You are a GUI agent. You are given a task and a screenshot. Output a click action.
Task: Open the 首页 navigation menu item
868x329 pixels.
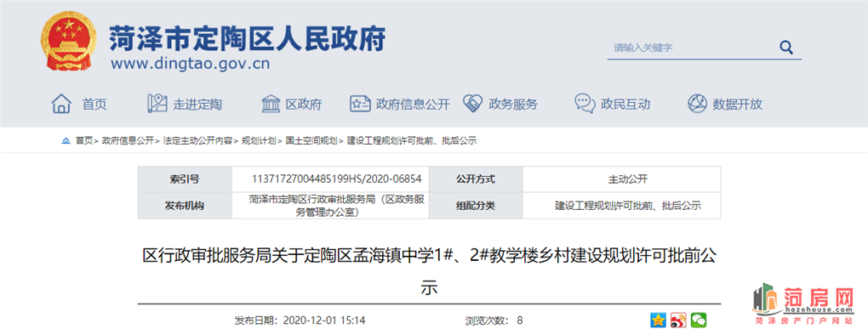(94, 104)
